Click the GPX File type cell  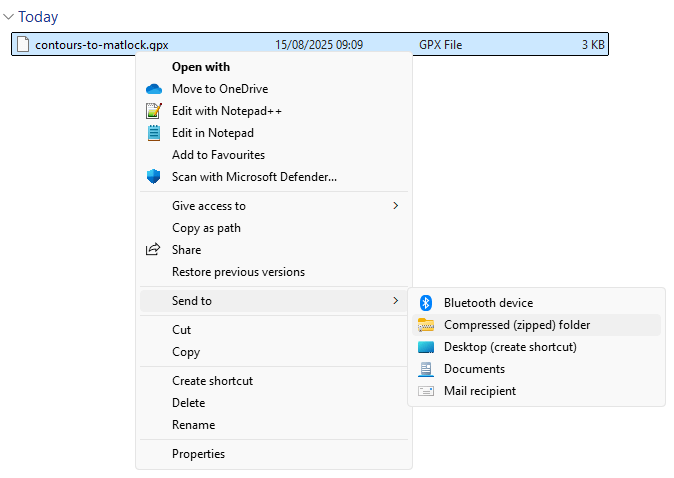pyautogui.click(x=441, y=45)
